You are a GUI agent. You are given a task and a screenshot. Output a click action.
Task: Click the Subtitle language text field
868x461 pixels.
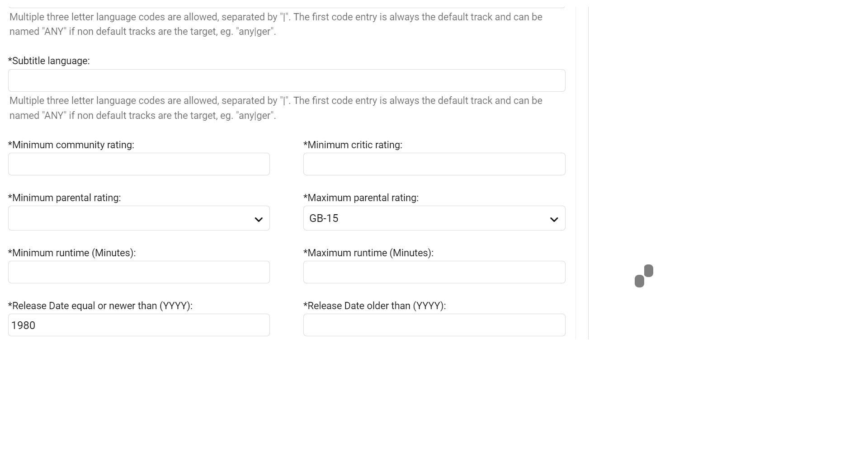(x=287, y=80)
